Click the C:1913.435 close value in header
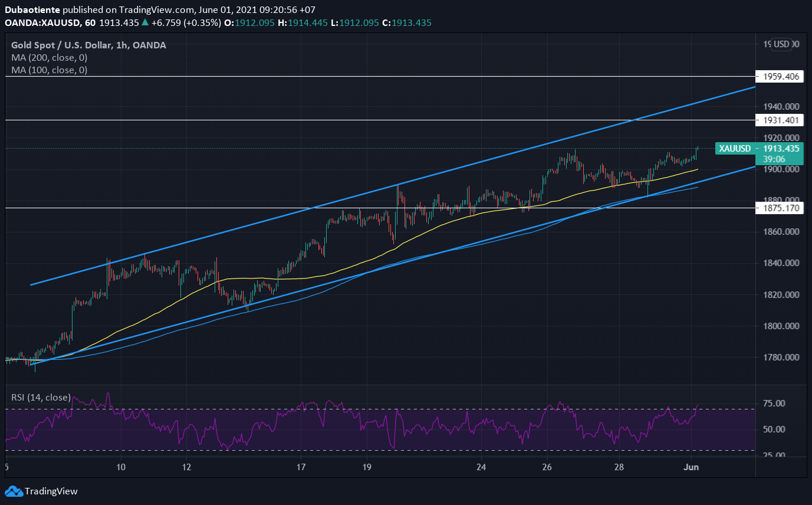 click(x=407, y=22)
